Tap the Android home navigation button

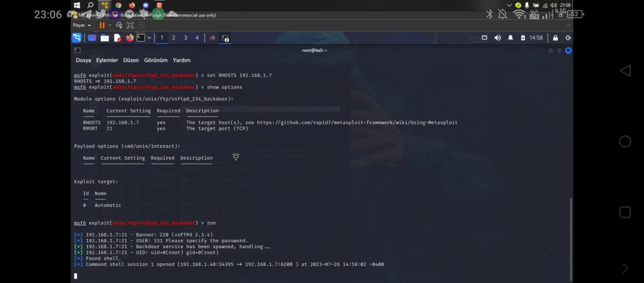click(x=625, y=141)
